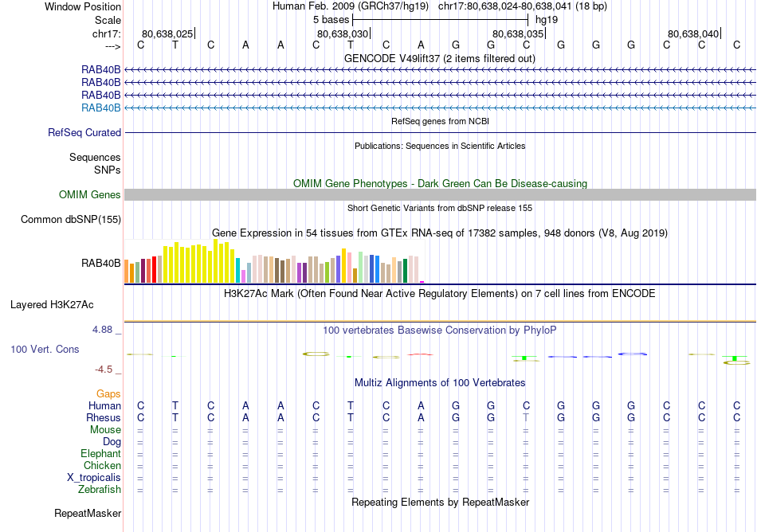Click the OMIM Genes label
The width and height of the screenshot is (757, 532).
click(x=90, y=194)
